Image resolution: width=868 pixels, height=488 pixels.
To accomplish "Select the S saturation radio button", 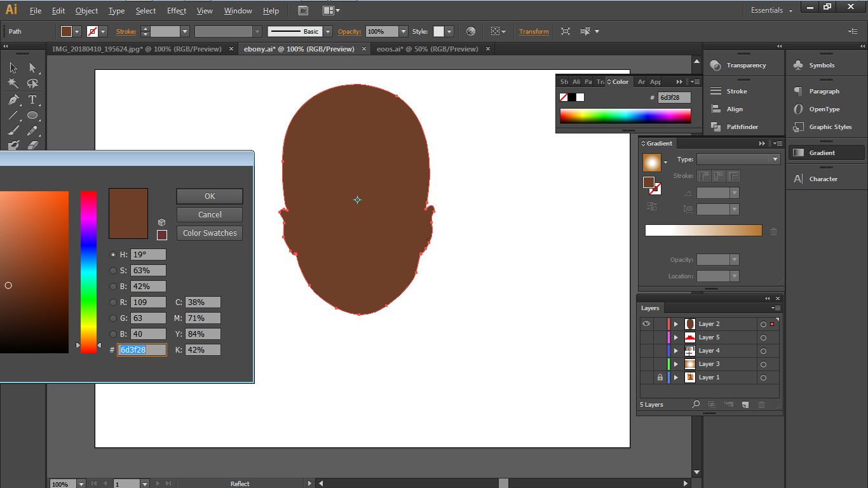I will tap(113, 271).
